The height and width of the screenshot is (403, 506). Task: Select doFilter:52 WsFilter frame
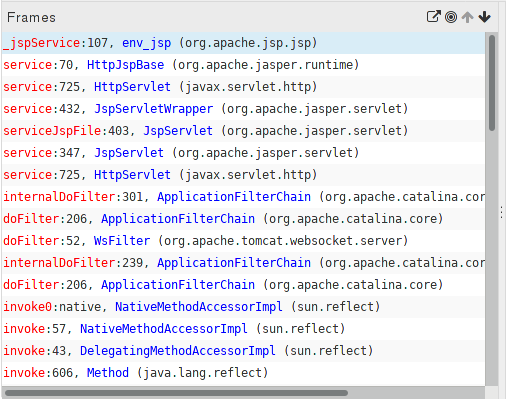click(x=243, y=241)
